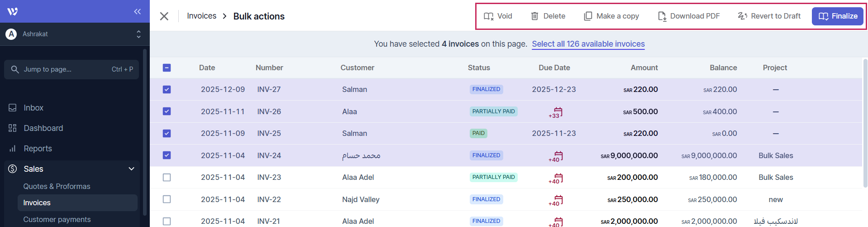
Task: Collapse the Sales menu chevron
Action: [x=131, y=169]
